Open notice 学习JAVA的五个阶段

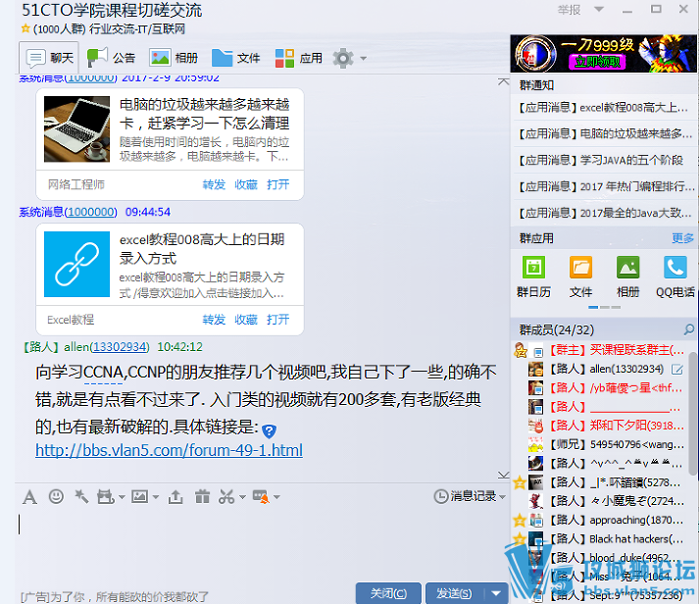click(600, 160)
